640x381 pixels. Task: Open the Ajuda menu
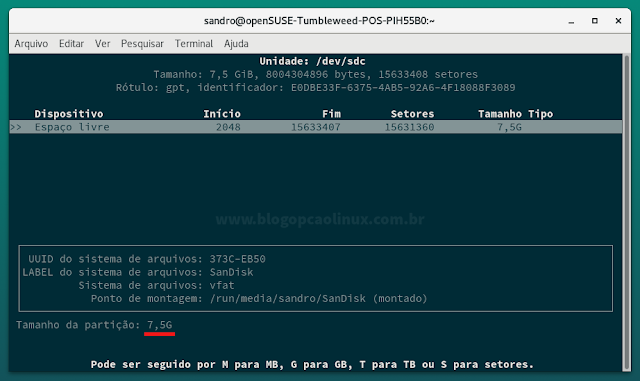pos(236,44)
